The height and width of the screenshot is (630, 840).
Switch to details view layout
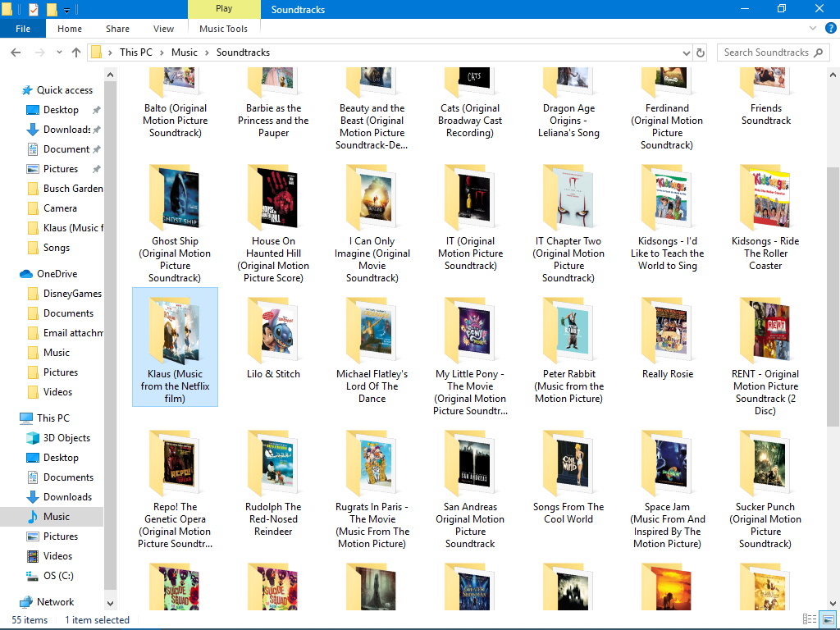pyautogui.click(x=810, y=620)
